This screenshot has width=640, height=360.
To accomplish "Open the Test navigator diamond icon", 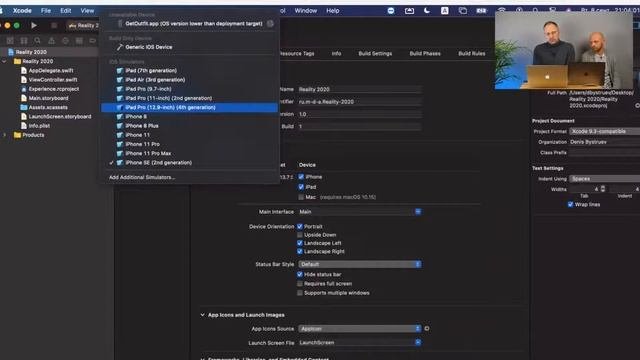I will tap(65, 40).
